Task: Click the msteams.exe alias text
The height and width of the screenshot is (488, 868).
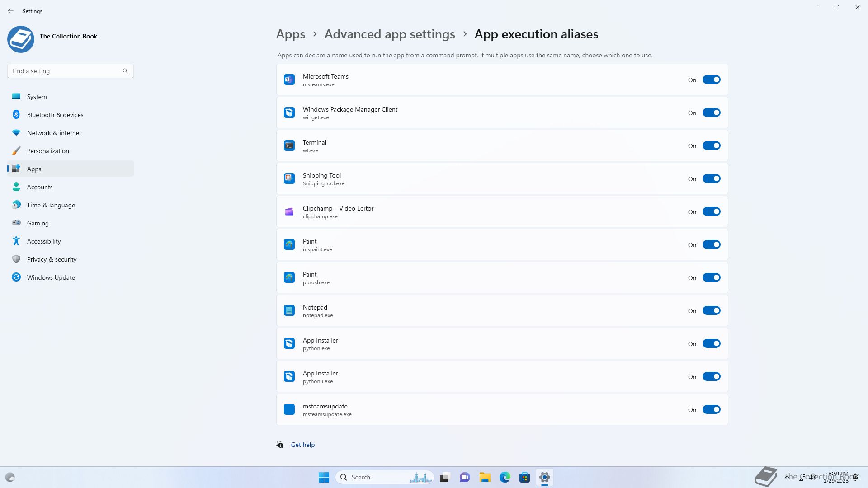Action: point(319,84)
